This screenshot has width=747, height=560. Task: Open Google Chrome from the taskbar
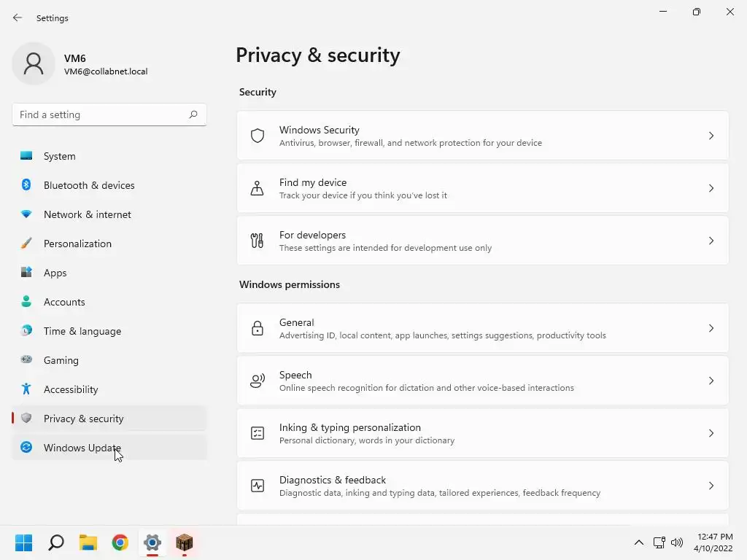pyautogui.click(x=120, y=542)
